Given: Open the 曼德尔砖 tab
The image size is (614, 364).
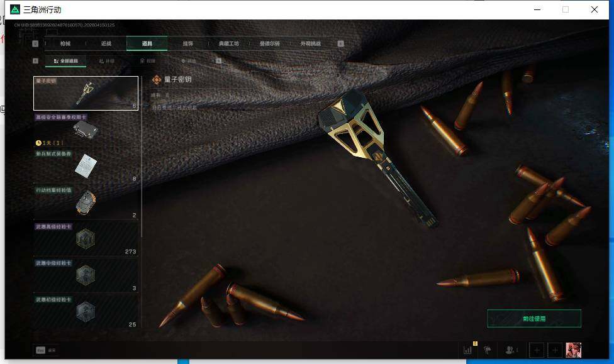Looking at the screenshot, I should (x=270, y=43).
